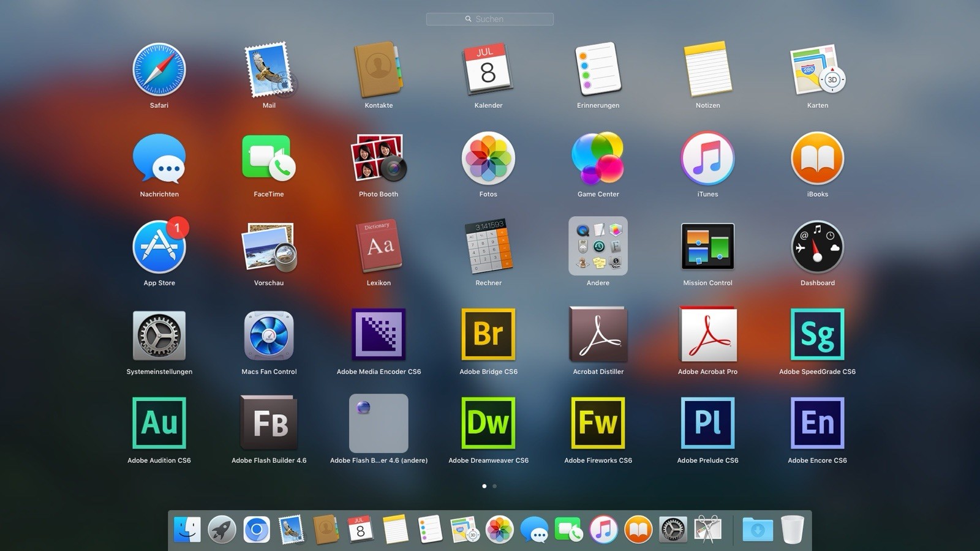
Task: Open Adobe Flash Builder 4.6 (andere) folder
Action: click(379, 423)
